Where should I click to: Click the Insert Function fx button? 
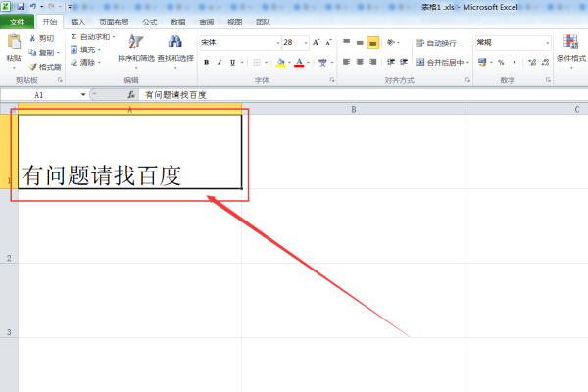pos(131,95)
